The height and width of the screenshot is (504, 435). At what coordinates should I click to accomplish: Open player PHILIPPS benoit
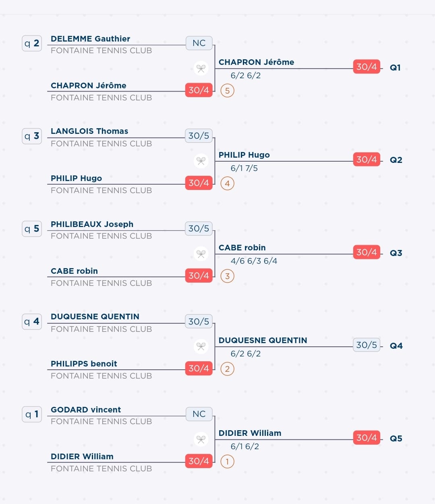[84, 364]
